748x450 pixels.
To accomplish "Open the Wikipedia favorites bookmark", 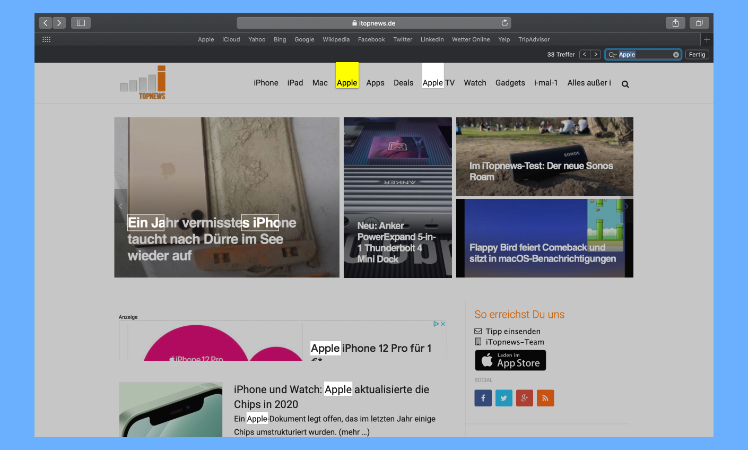I will (335, 39).
